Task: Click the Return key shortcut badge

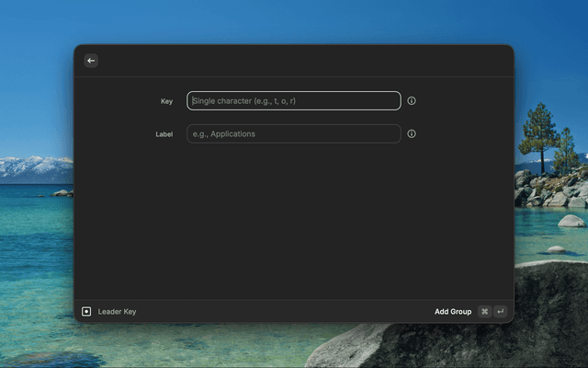Action: tap(500, 312)
